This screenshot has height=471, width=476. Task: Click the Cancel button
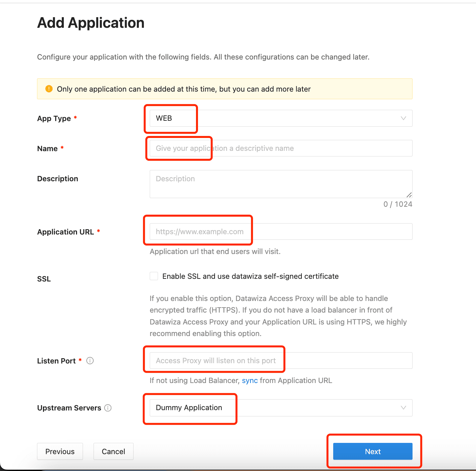113,451
